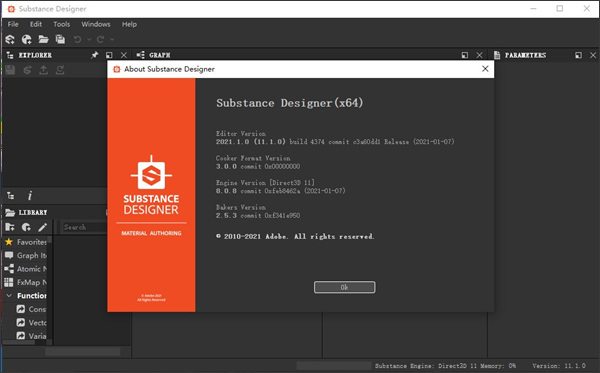Click the Library horizontal scrollbar at bottom
This screenshot has height=373, width=600.
tap(83, 351)
